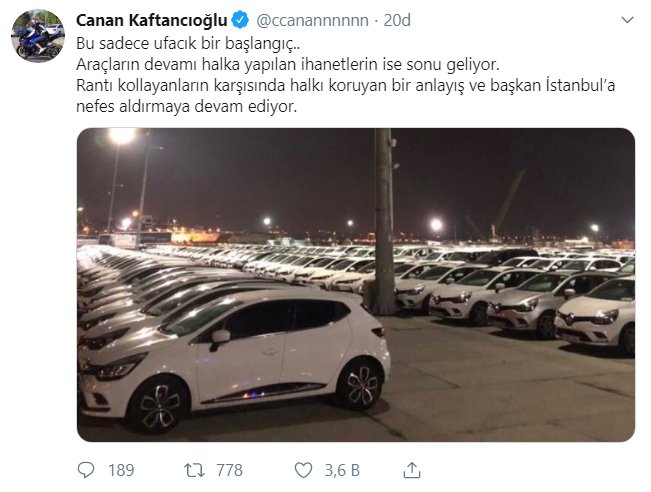Click the blue verified badge

240,20
